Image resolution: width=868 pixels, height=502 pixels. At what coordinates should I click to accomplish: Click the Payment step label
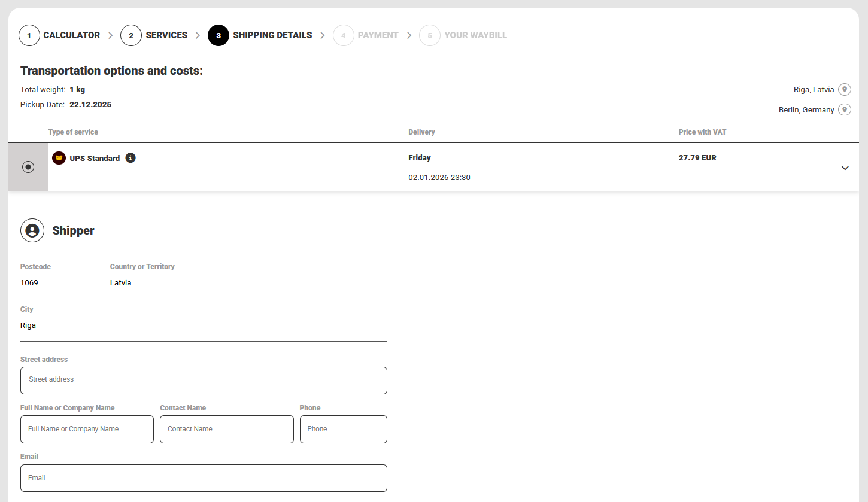click(x=378, y=35)
